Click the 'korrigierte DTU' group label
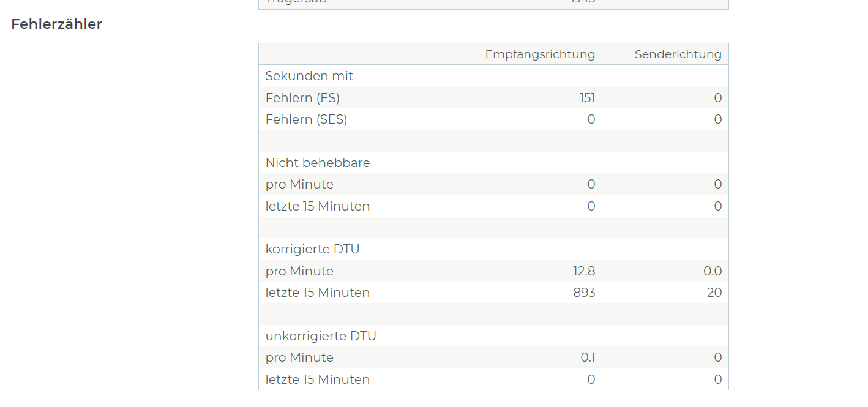The width and height of the screenshot is (868, 407). [x=312, y=249]
